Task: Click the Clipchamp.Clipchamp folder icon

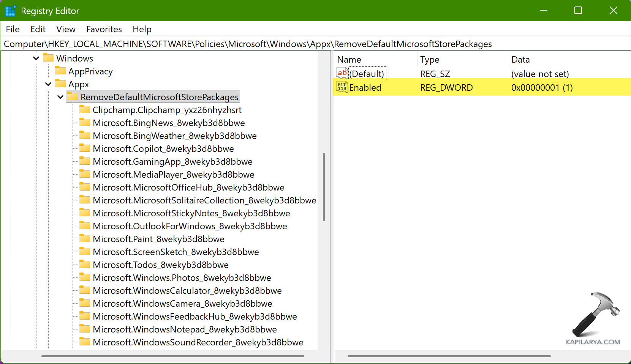Action: 85,110
